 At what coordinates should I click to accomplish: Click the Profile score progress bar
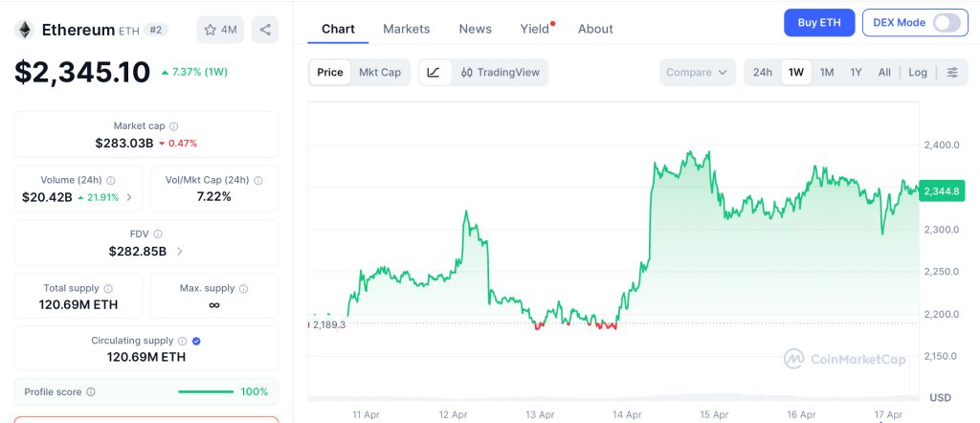tap(206, 391)
